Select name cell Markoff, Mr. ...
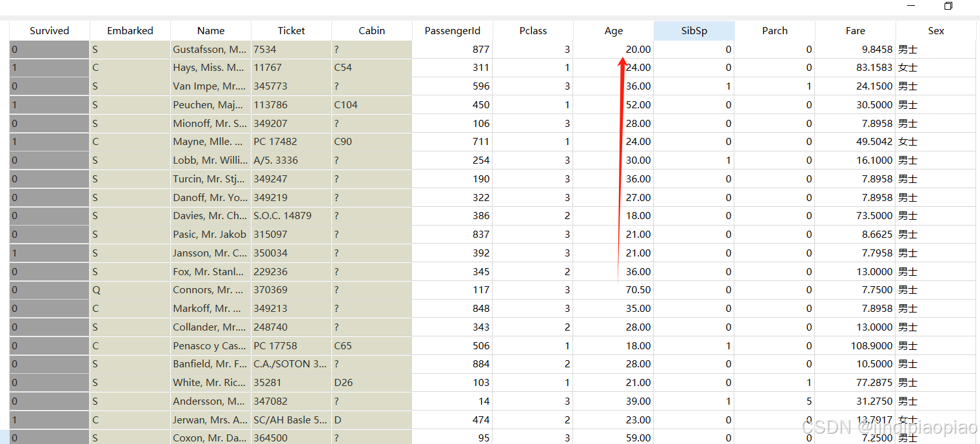 pyautogui.click(x=211, y=309)
